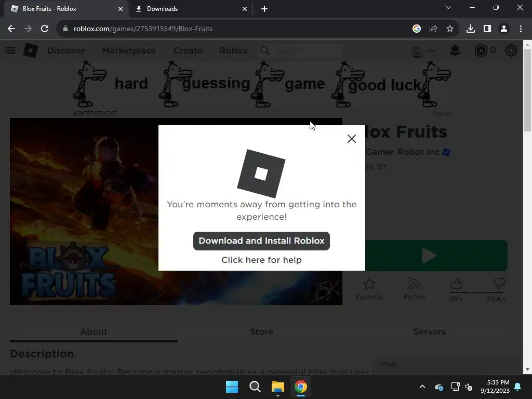The image size is (532, 399).
Task: Share this page via share icon
Action: point(433,29)
